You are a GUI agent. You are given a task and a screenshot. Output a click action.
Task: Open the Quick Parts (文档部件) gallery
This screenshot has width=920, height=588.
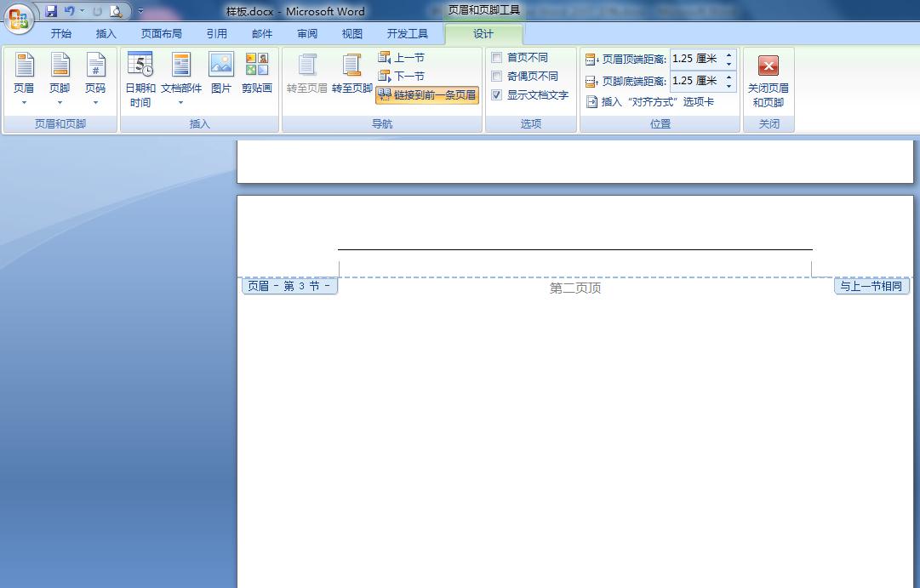click(181, 81)
